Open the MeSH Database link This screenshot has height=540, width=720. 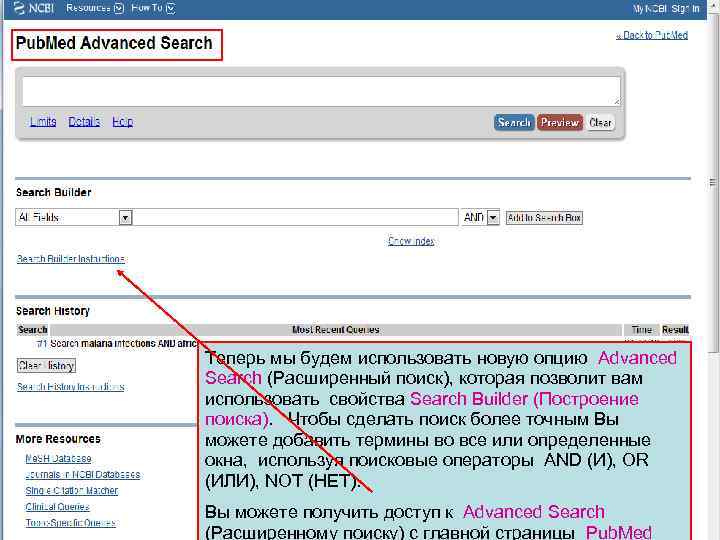tap(58, 459)
